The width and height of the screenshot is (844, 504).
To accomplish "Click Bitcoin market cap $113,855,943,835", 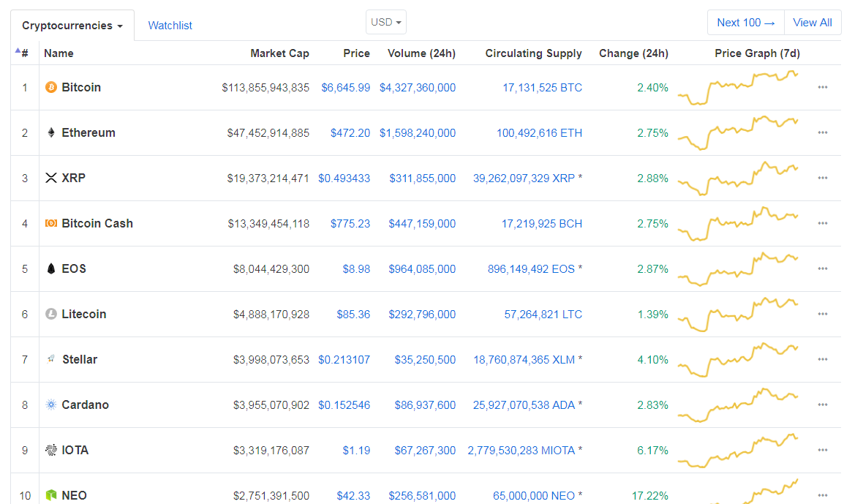I will 265,87.
